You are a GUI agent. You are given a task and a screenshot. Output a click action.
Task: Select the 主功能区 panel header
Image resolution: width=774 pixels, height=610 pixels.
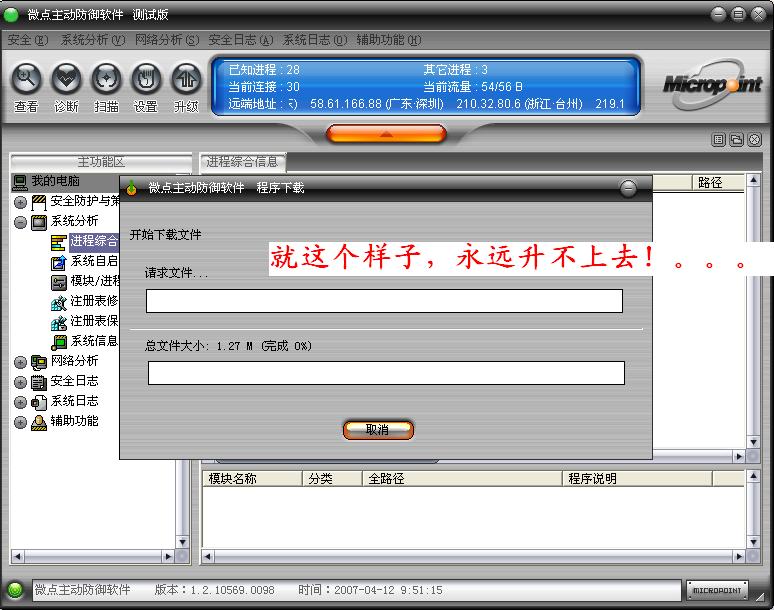pyautogui.click(x=101, y=161)
